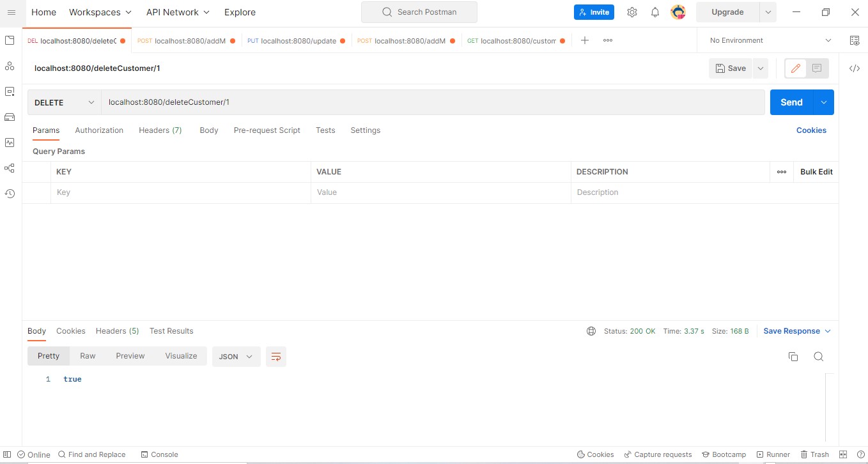Click the Save Response link
The height and width of the screenshot is (464, 868).
(793, 331)
